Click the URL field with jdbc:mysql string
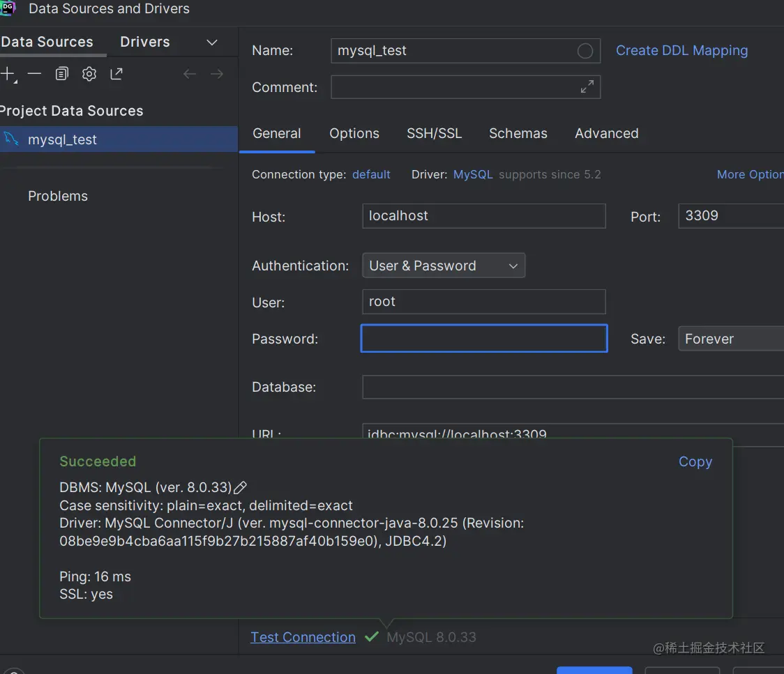 (x=573, y=431)
